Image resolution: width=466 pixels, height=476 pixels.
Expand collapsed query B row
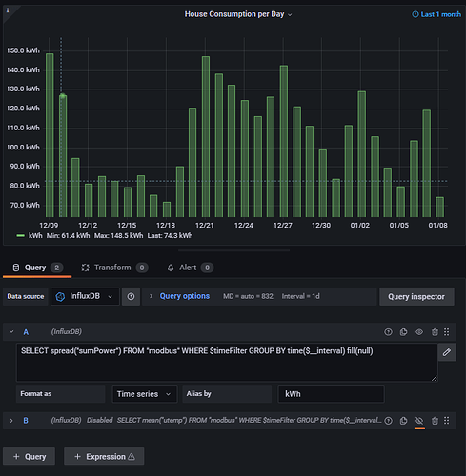pos(11,421)
